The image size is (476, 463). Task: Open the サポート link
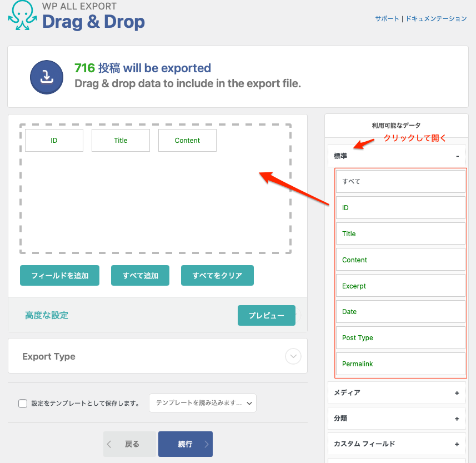[x=387, y=18]
